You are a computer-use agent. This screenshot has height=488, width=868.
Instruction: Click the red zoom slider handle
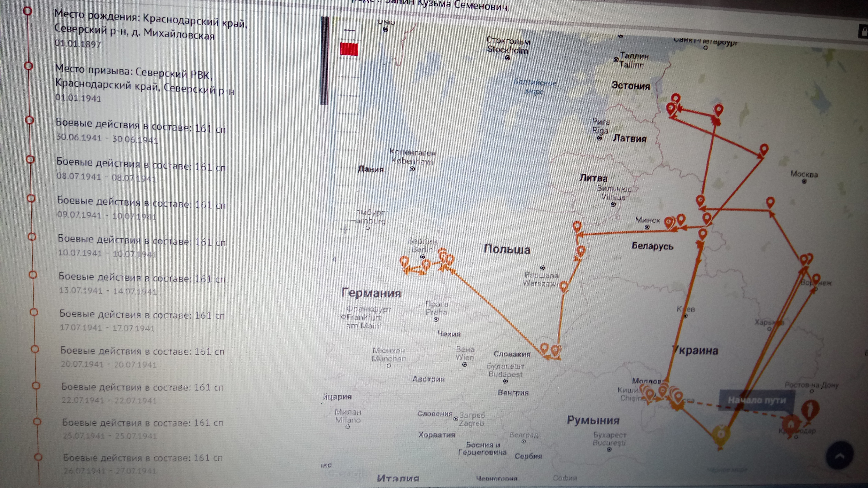tap(349, 50)
